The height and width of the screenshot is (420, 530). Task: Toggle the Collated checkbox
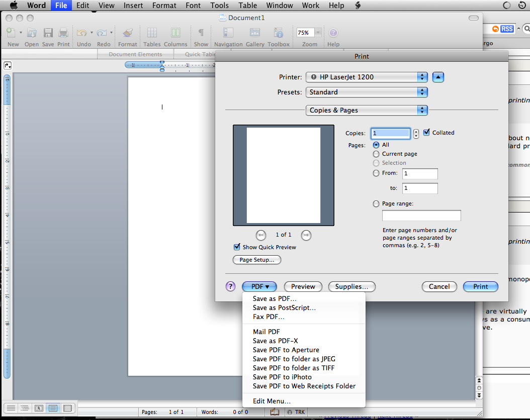(426, 132)
